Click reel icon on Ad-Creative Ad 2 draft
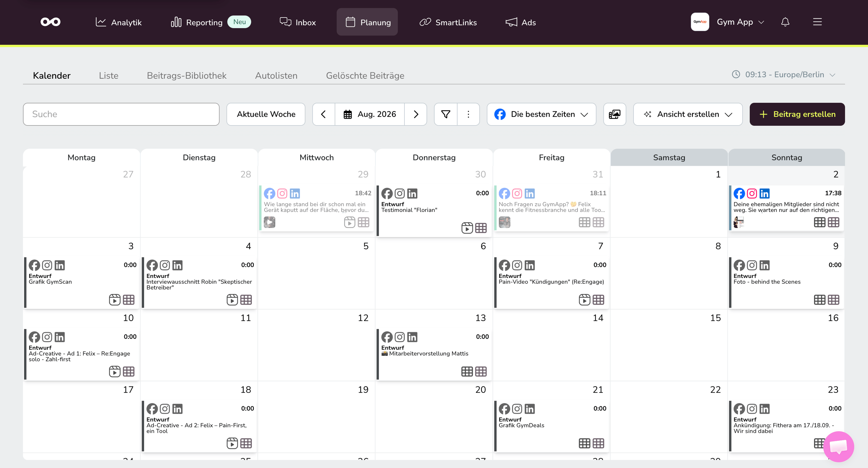868x468 pixels. point(232,443)
